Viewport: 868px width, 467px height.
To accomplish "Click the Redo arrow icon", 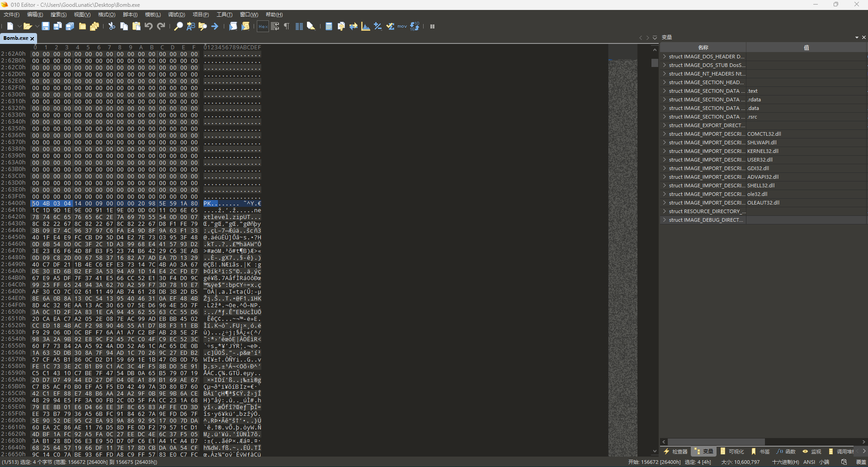I will tap(160, 26).
